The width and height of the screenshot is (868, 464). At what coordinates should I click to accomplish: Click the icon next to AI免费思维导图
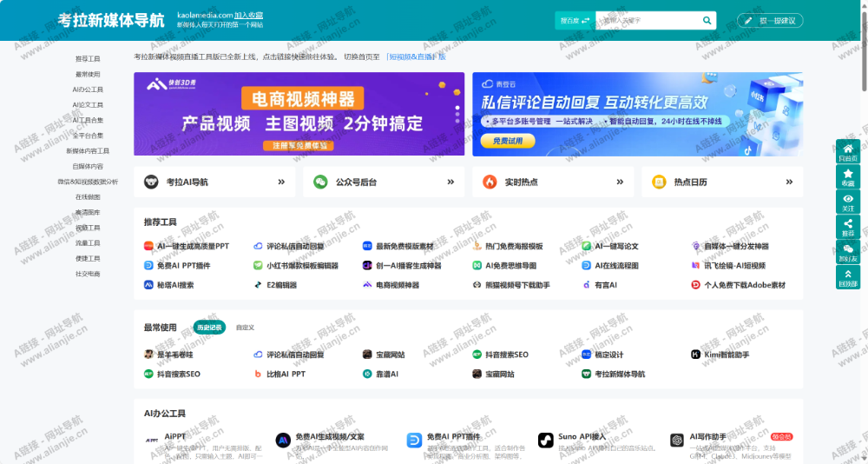pyautogui.click(x=477, y=266)
